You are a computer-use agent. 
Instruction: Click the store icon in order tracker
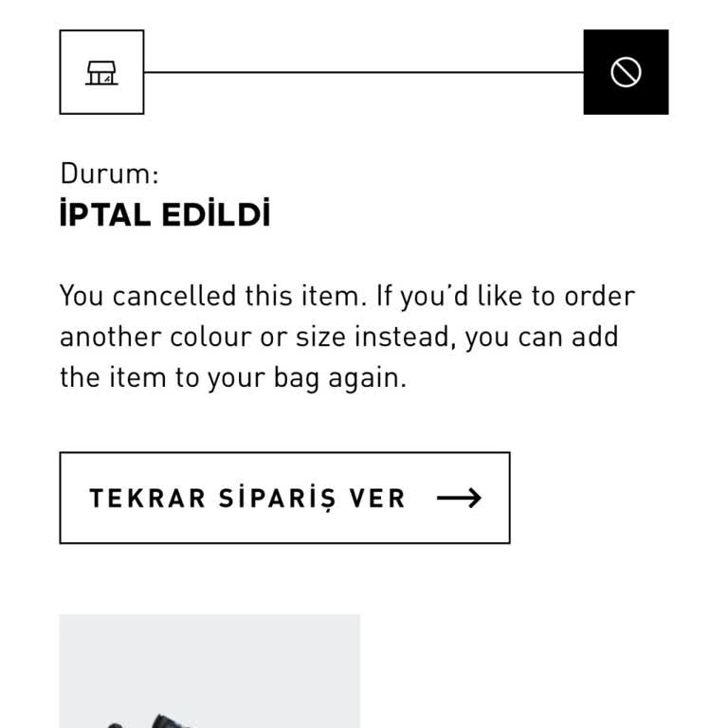tap(101, 72)
